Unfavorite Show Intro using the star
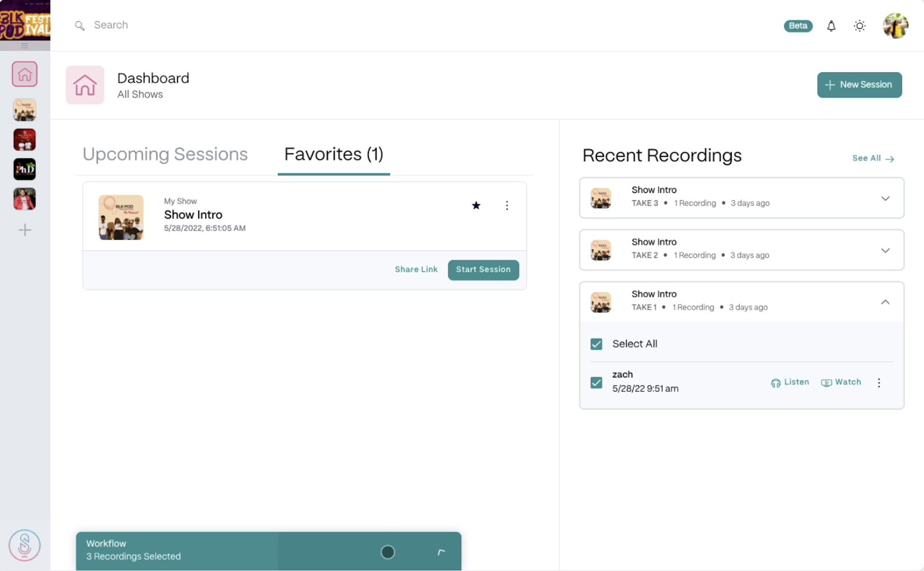 pos(476,205)
